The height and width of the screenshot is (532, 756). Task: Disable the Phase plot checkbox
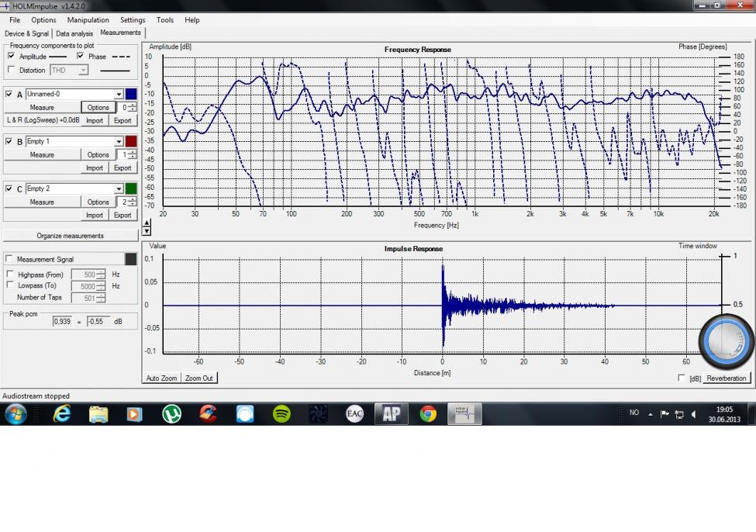81,57
